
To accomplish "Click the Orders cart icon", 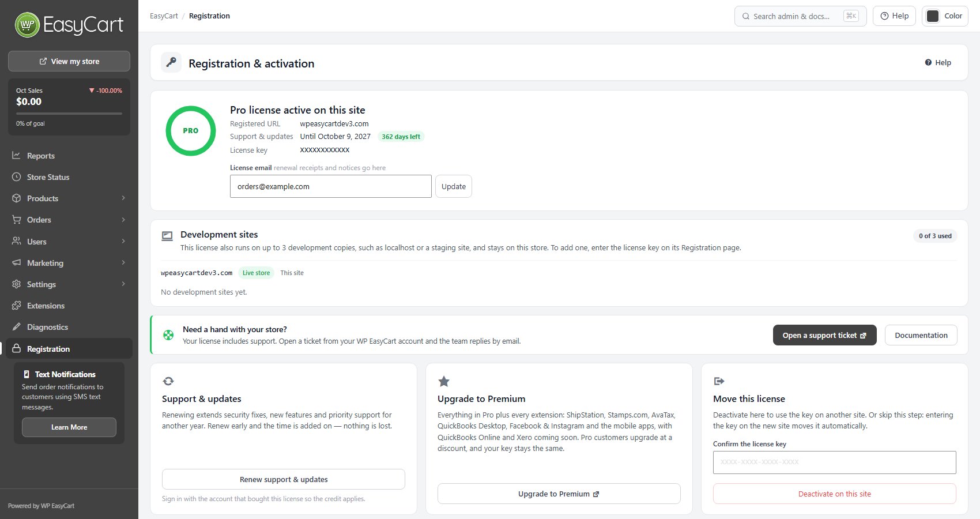I will click(16, 220).
